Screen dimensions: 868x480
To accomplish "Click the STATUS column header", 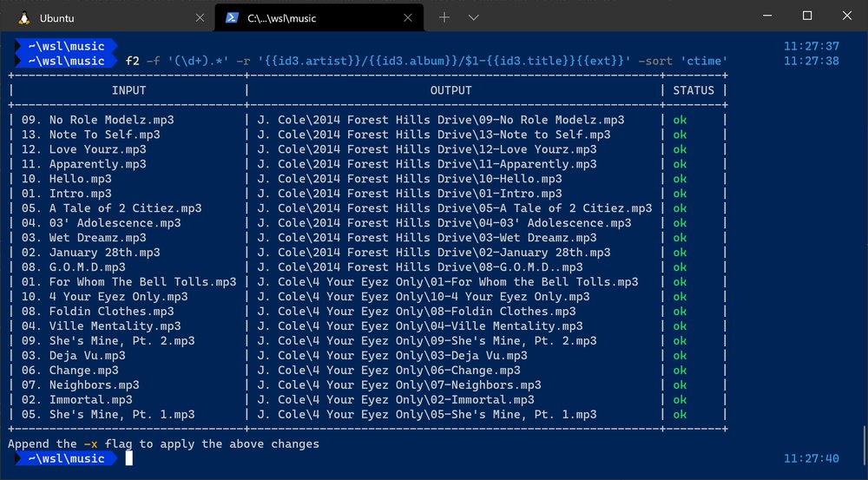I will 693,90.
